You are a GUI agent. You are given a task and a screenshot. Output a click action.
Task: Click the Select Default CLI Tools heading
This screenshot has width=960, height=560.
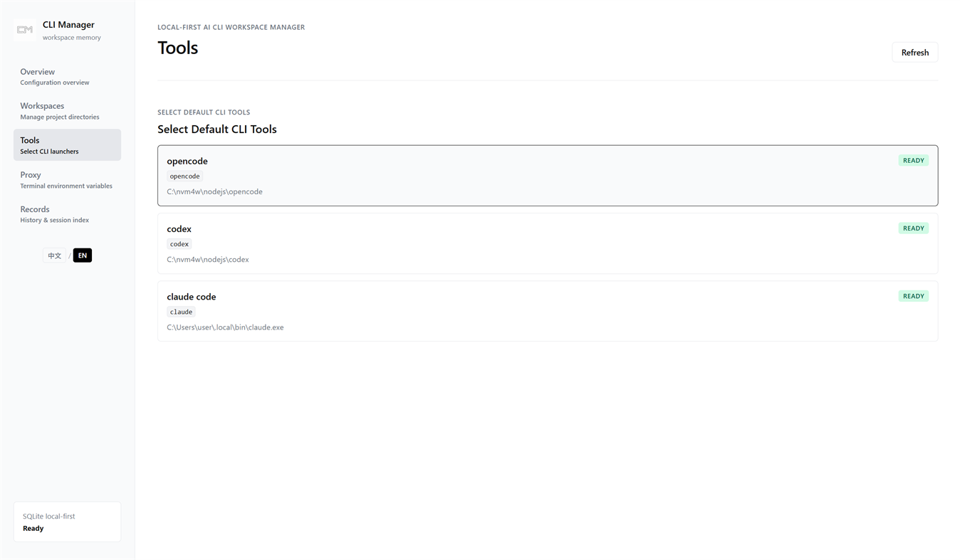(217, 129)
